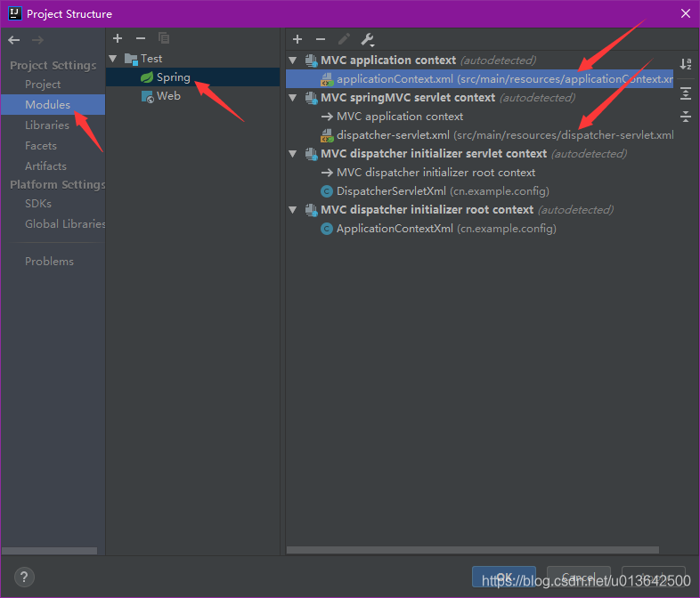The image size is (700, 598).
Task: Open the Global Libraries settings
Action: tap(65, 224)
